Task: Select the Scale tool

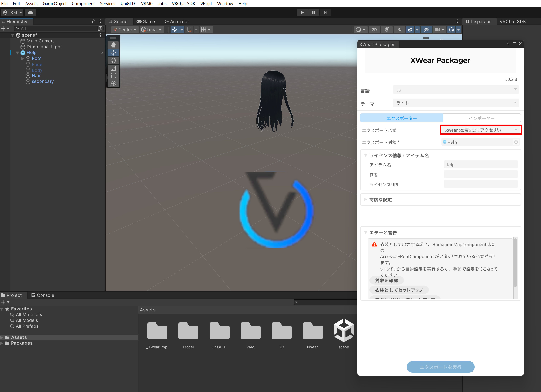Action: pos(113,68)
